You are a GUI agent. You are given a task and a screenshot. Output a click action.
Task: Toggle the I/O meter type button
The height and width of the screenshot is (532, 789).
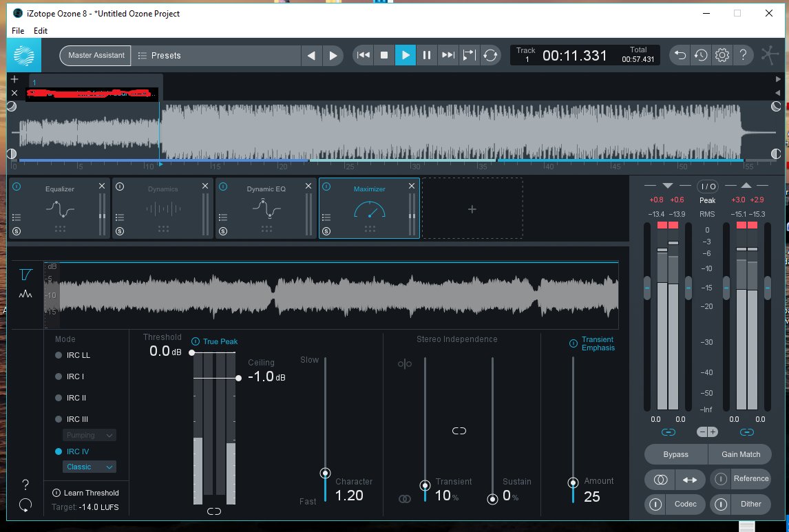pyautogui.click(x=708, y=187)
